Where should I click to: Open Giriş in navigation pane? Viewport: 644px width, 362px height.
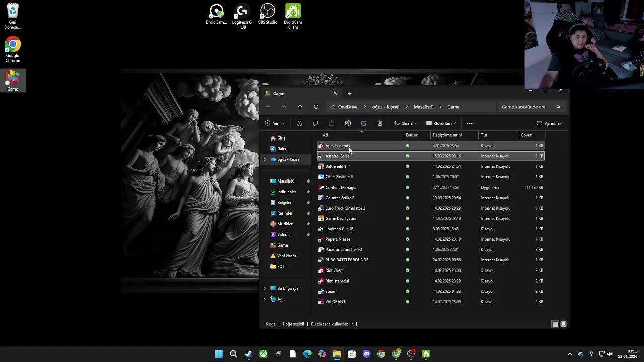click(281, 138)
